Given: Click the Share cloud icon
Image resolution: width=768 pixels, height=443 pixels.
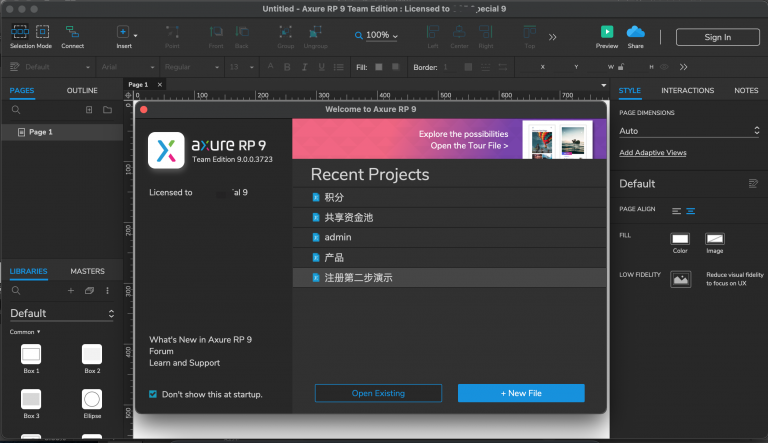Looking at the screenshot, I should click(x=635, y=32).
